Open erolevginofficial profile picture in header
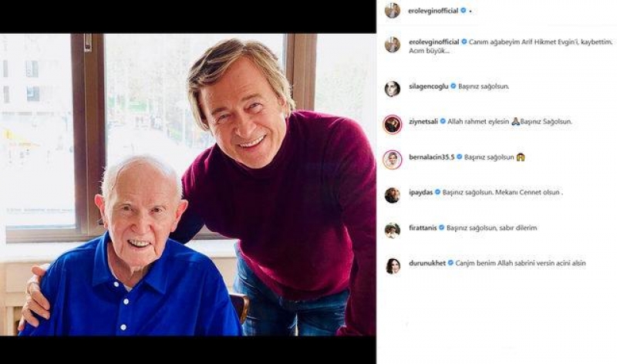 click(x=392, y=11)
